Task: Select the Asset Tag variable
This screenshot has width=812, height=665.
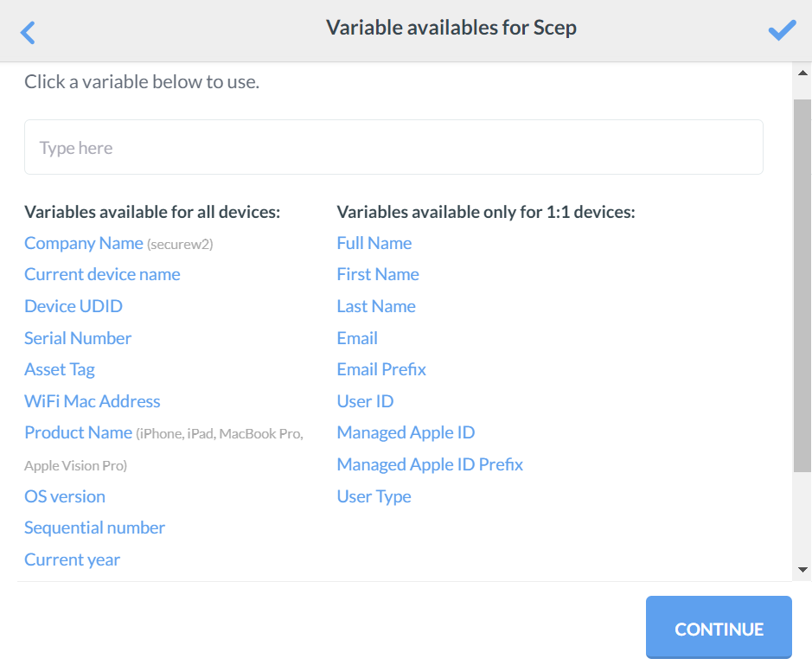Action: (x=60, y=369)
